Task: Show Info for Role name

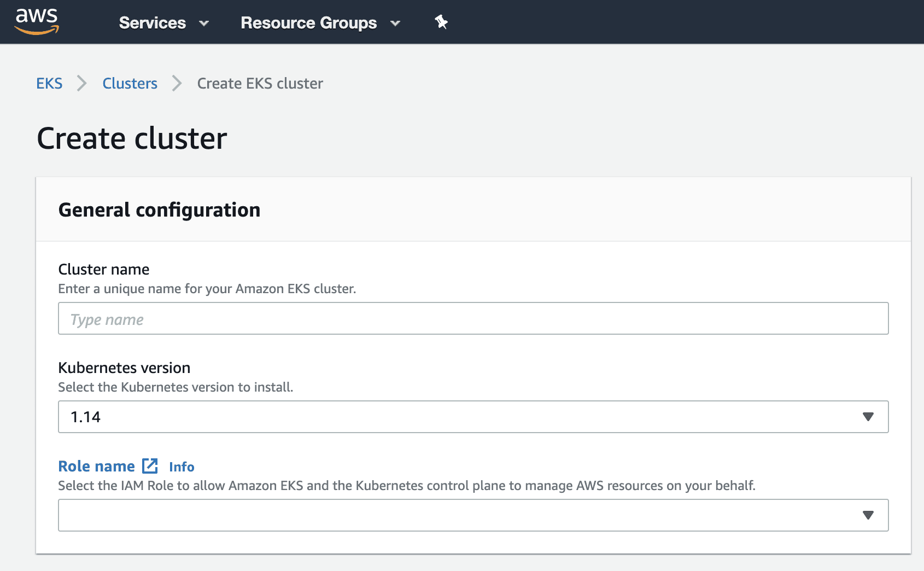Action: tap(182, 467)
